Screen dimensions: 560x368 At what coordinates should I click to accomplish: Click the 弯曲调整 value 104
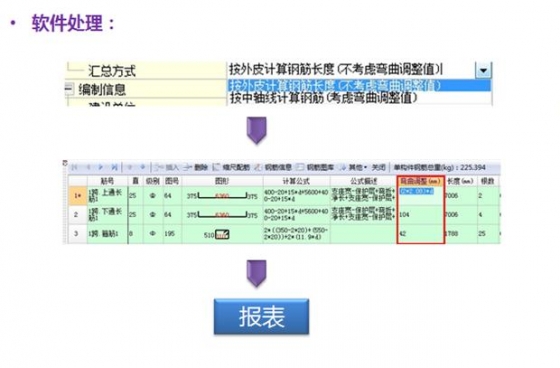click(x=404, y=215)
